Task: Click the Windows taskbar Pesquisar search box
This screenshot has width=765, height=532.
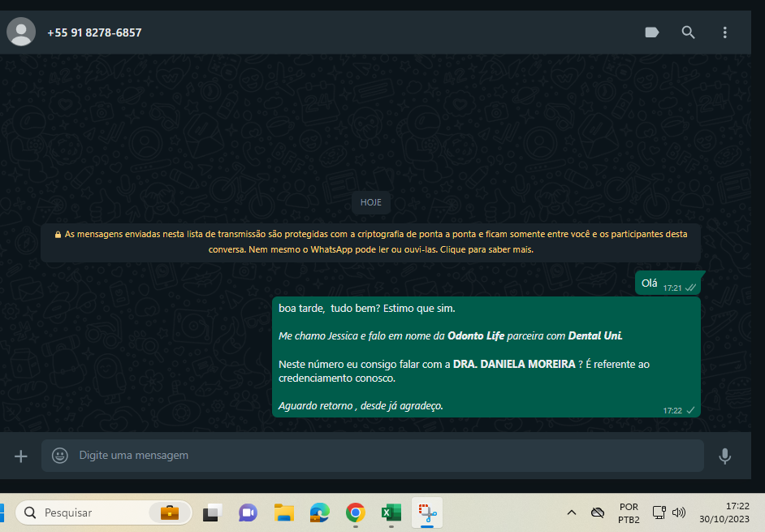Action: (x=103, y=513)
